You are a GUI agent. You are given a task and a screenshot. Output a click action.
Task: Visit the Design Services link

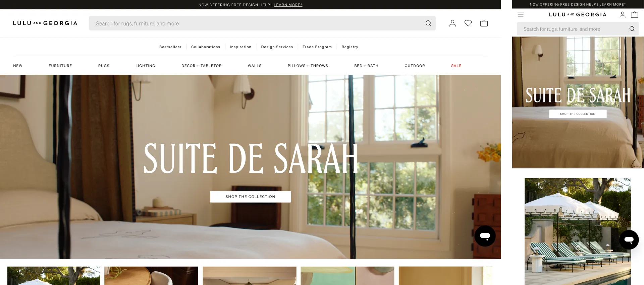277,47
